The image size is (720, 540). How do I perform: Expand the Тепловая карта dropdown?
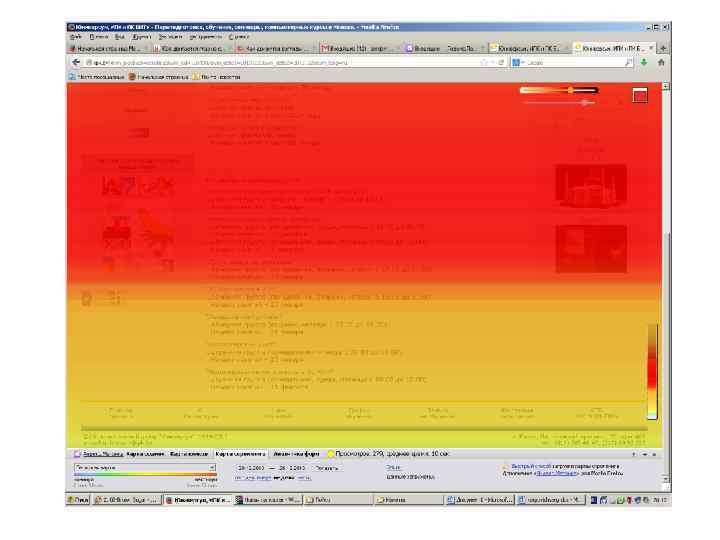[x=145, y=467]
